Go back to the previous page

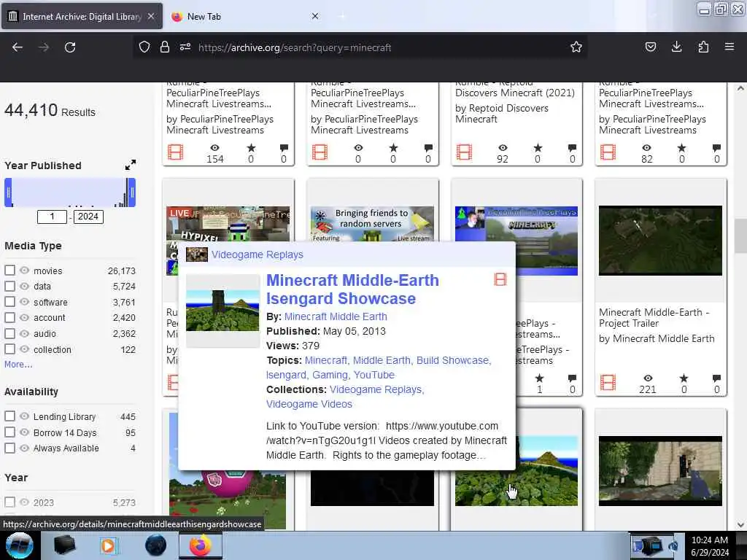[18, 47]
